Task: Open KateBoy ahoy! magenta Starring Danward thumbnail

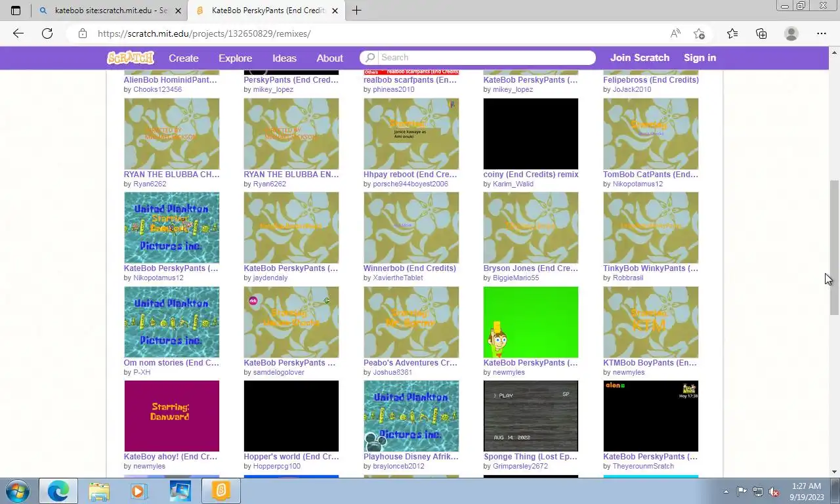Action: point(171,416)
